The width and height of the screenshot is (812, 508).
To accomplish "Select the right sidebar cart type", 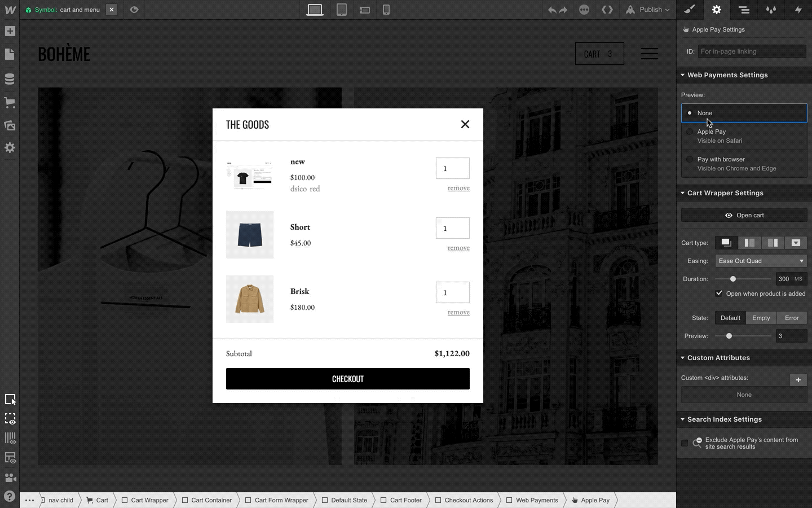I will click(x=773, y=243).
